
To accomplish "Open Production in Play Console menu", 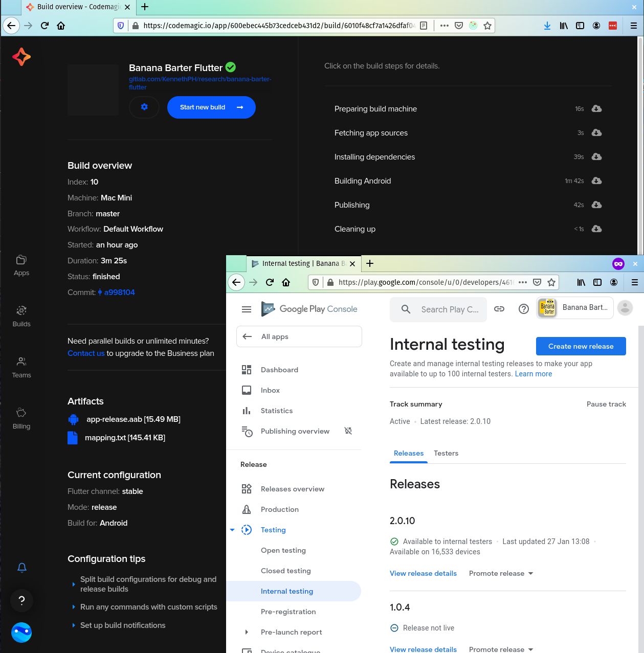I will [280, 509].
